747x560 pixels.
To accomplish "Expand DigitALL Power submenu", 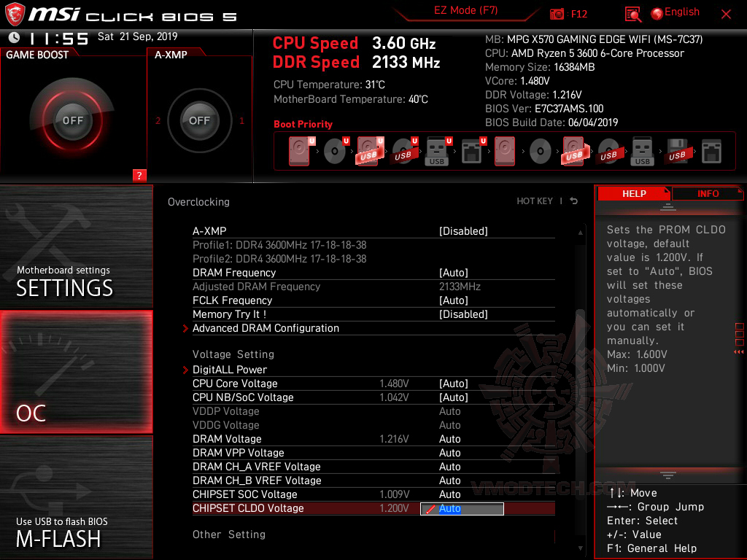I will [229, 370].
